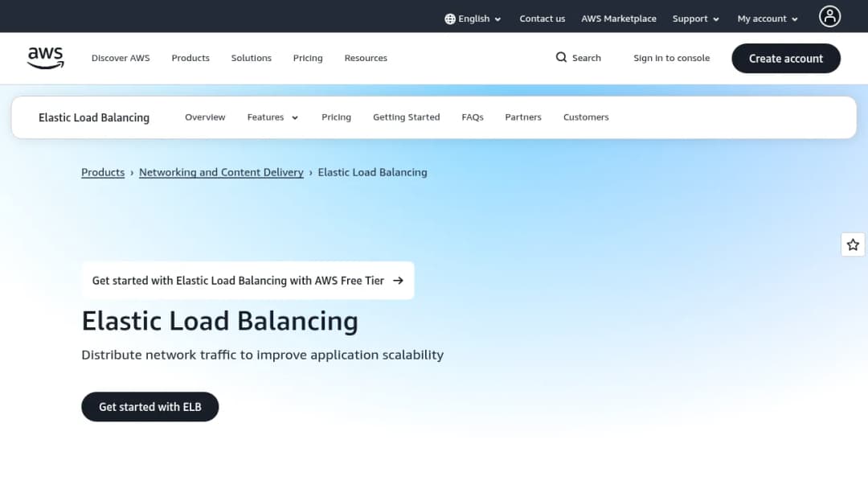868x489 pixels.
Task: Click the Elastic Load Balancing main heading
Action: 219,321
